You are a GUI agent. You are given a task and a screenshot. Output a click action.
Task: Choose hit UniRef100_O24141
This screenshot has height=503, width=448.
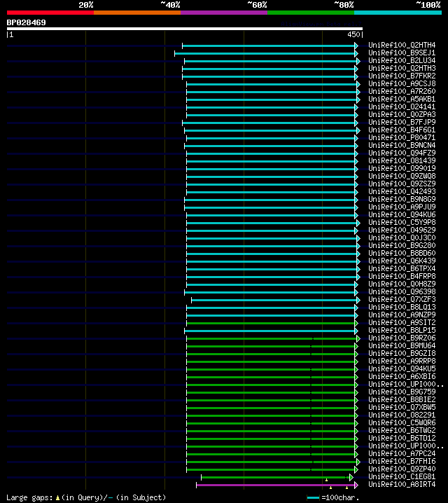402,106
